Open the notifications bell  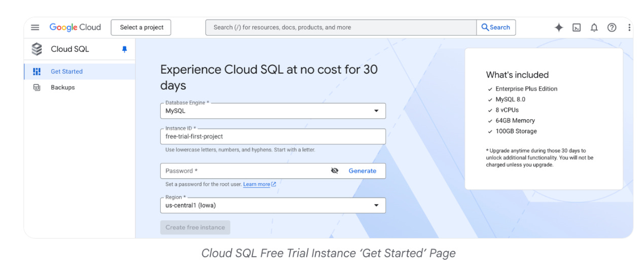[594, 27]
